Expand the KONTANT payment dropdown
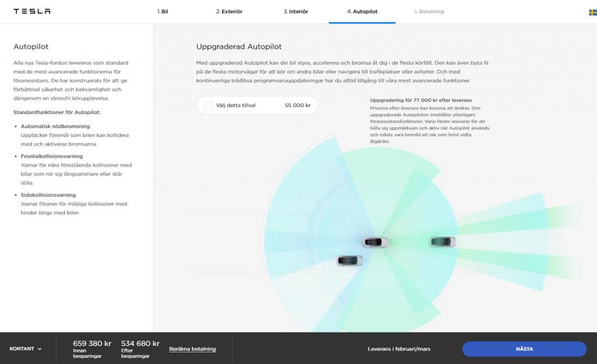 click(x=26, y=349)
